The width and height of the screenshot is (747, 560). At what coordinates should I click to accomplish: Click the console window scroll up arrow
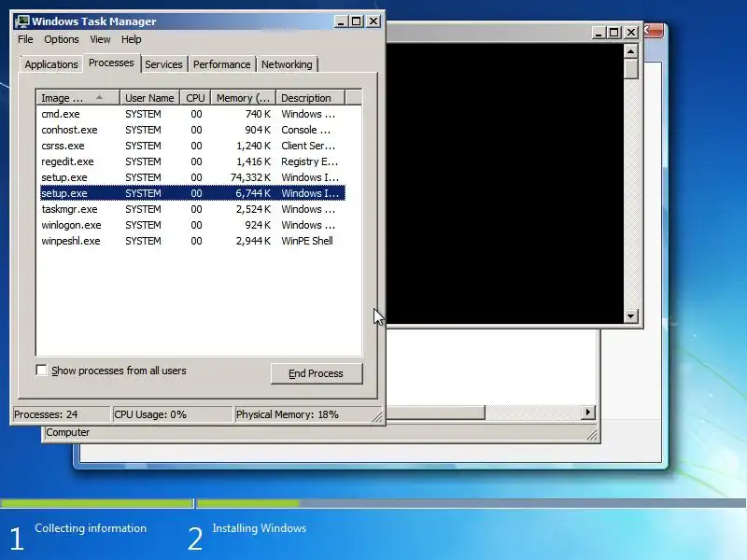[631, 51]
